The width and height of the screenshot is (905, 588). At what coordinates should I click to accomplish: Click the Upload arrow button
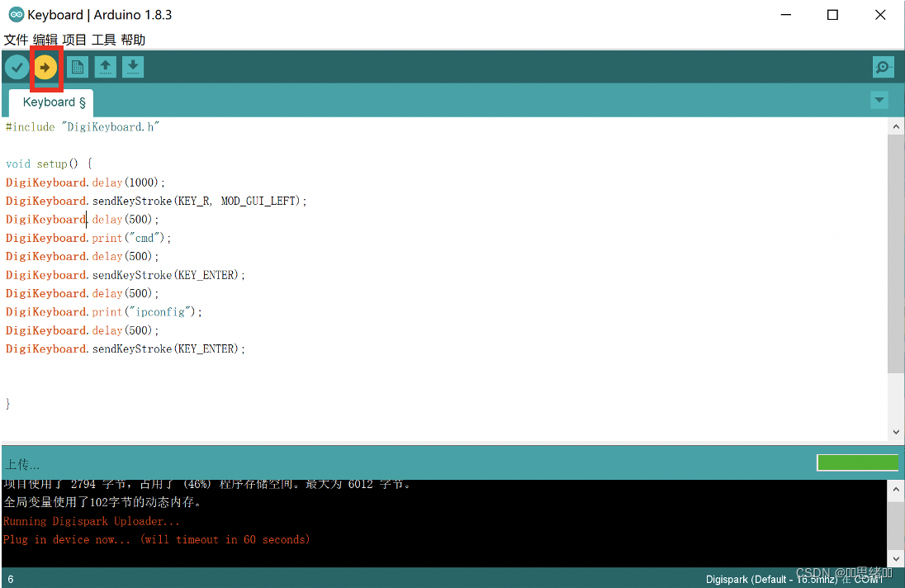click(x=45, y=68)
